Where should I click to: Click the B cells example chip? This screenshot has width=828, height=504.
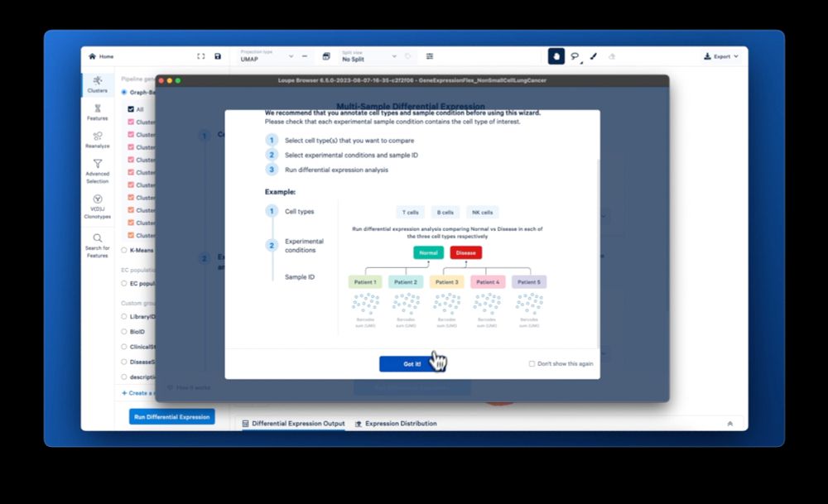tap(445, 212)
